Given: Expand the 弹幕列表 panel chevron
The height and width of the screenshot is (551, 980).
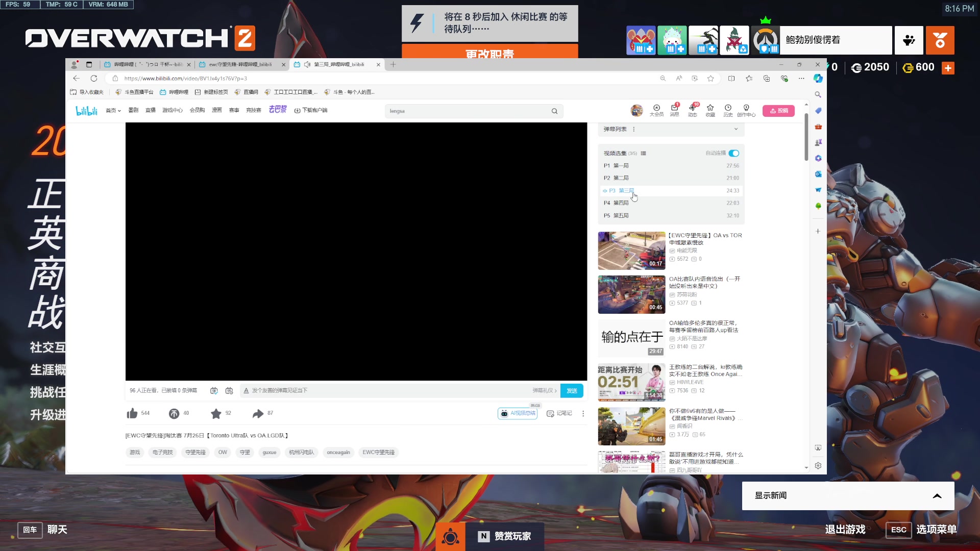Looking at the screenshot, I should [x=736, y=129].
